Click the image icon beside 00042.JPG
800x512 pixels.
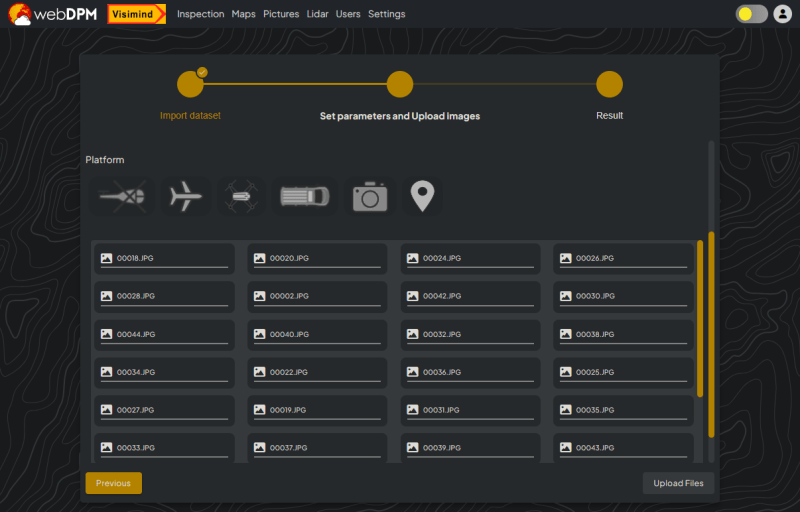pos(412,296)
